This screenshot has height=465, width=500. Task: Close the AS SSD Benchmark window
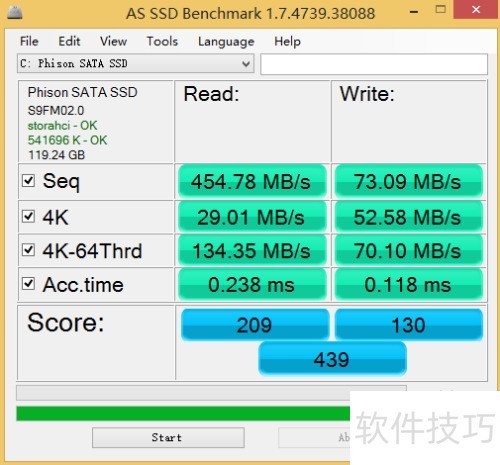pos(476,9)
